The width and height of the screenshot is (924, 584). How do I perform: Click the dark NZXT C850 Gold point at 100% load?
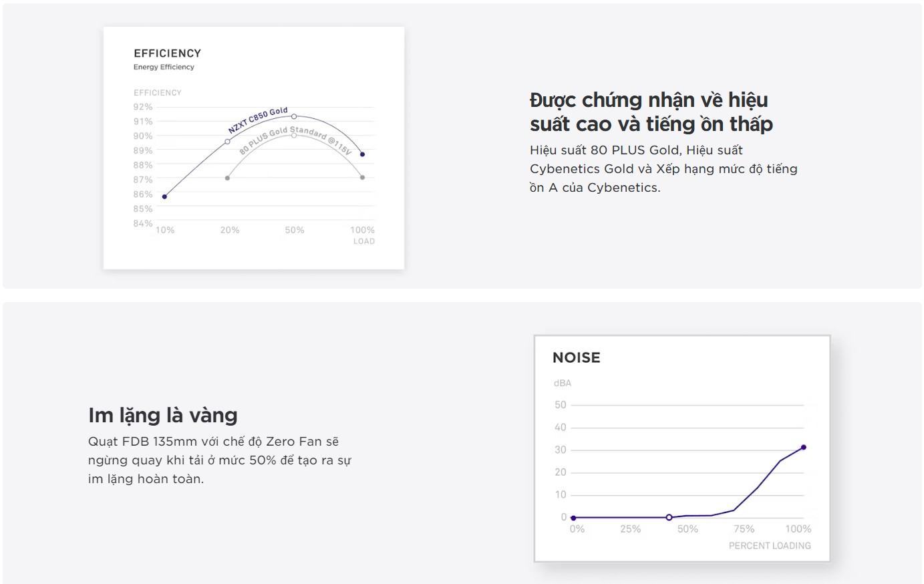click(363, 154)
